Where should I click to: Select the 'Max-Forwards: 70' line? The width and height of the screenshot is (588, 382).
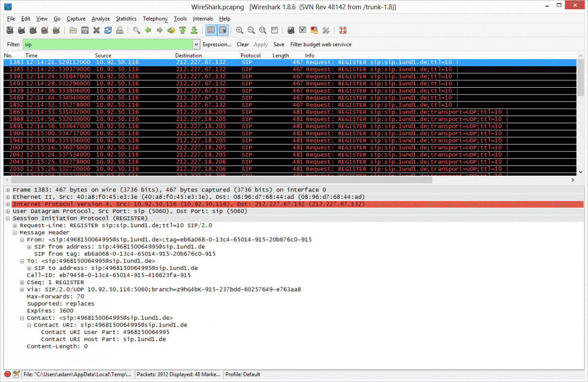(55, 297)
